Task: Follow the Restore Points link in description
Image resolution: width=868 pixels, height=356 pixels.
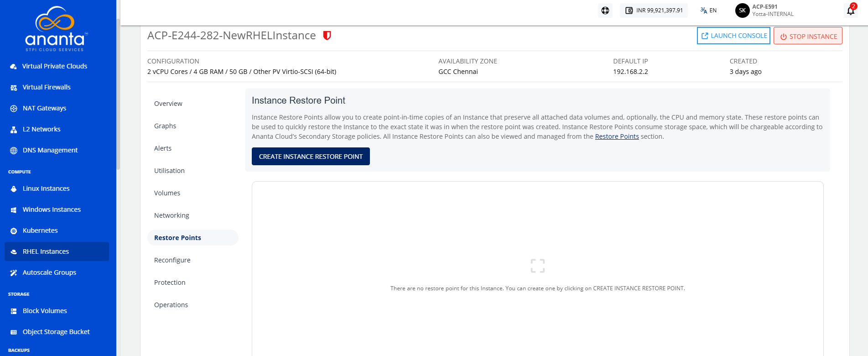Action: [x=617, y=136]
